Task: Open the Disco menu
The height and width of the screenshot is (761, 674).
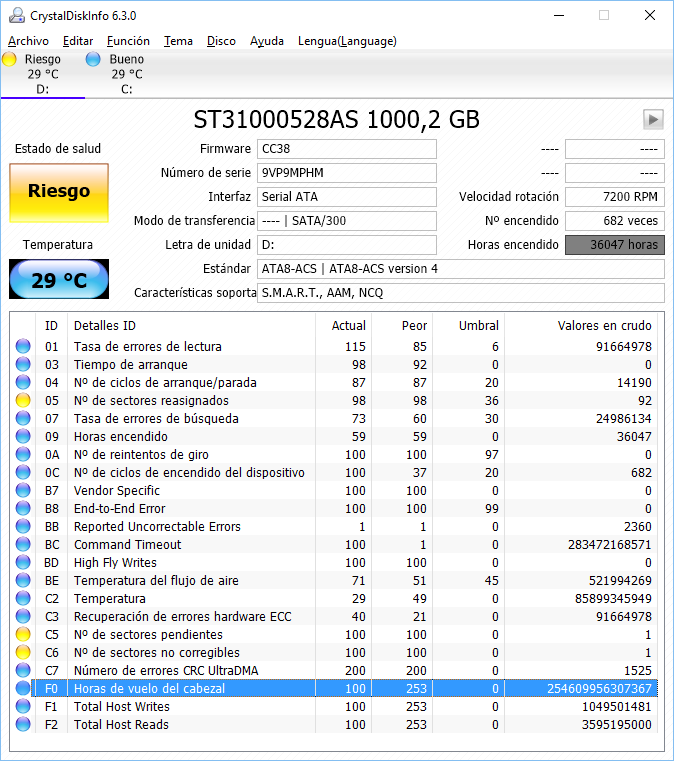Action: click(x=221, y=41)
